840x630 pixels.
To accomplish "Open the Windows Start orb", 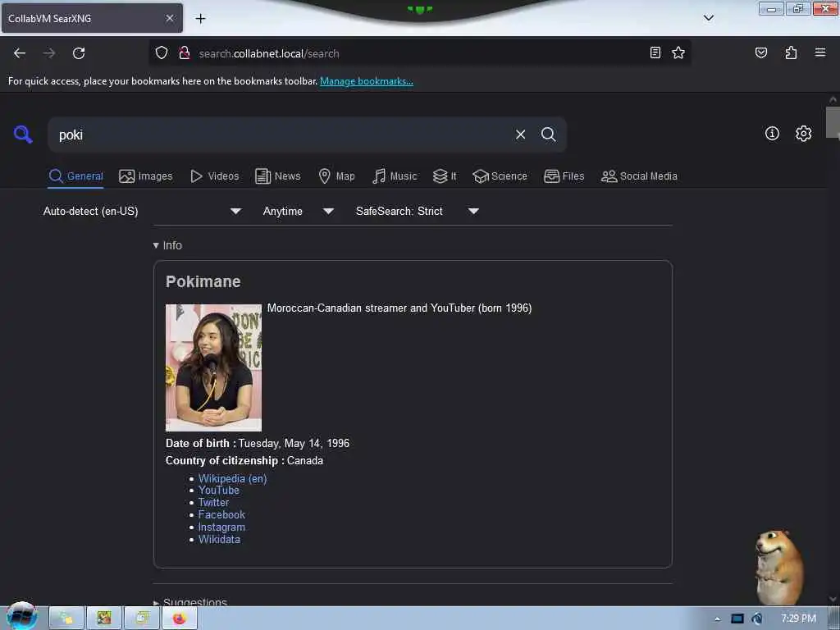I will [21, 617].
